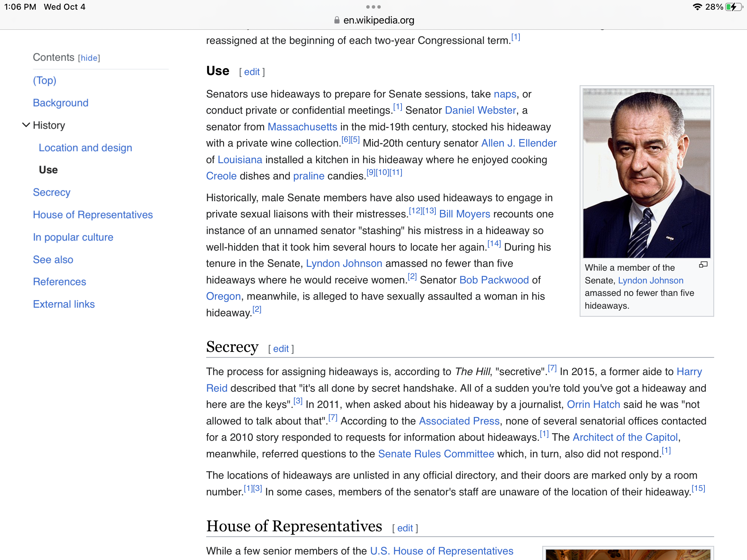Jump to See also section

pos(53,260)
